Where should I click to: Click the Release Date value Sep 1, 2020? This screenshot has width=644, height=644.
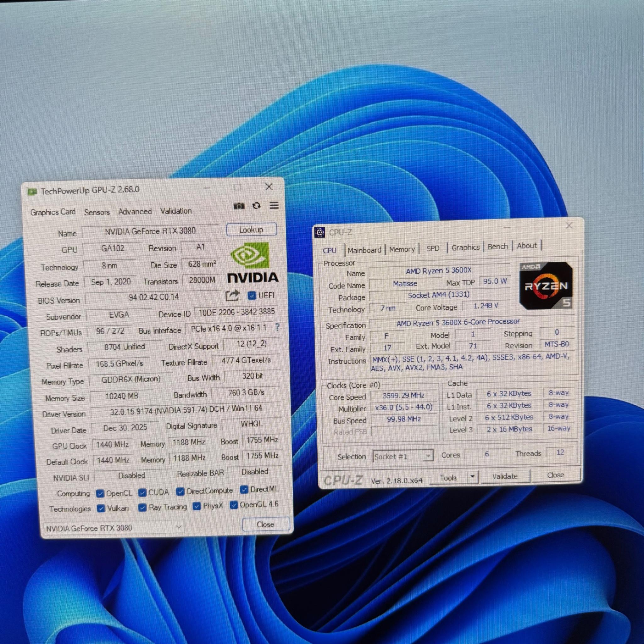pyautogui.click(x=111, y=282)
